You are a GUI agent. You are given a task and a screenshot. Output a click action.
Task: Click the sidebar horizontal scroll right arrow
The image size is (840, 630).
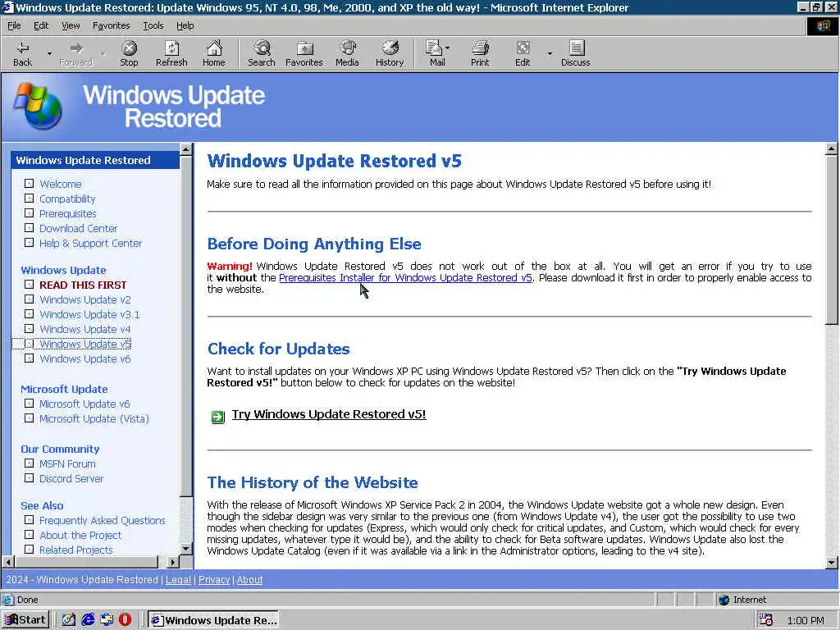[x=172, y=562]
